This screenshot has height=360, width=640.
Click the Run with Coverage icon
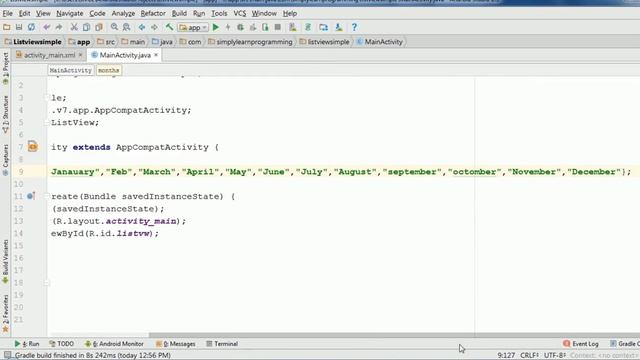253,27
